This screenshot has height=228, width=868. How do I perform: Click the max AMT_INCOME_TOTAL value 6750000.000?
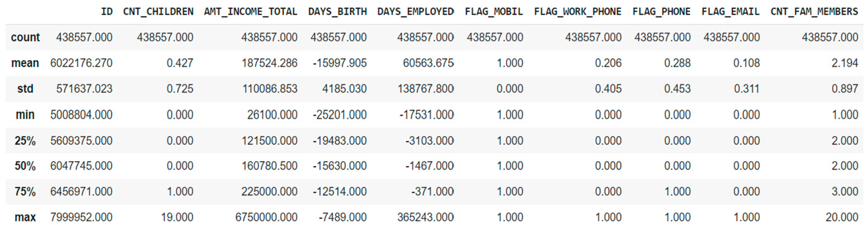[x=266, y=217]
